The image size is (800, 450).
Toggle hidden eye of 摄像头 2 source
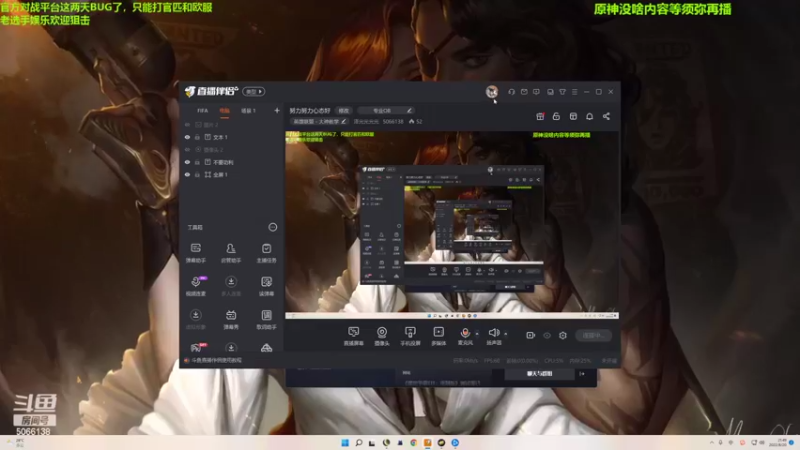coord(187,149)
